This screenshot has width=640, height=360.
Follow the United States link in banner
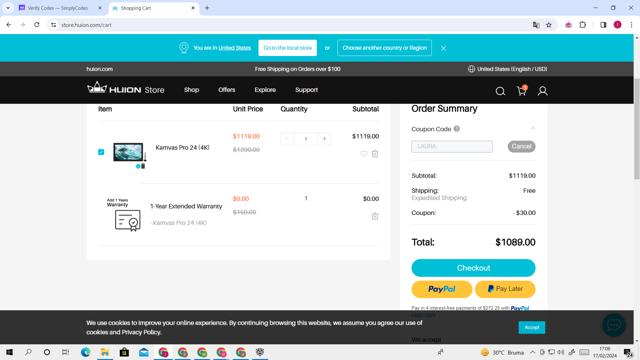[x=235, y=48]
